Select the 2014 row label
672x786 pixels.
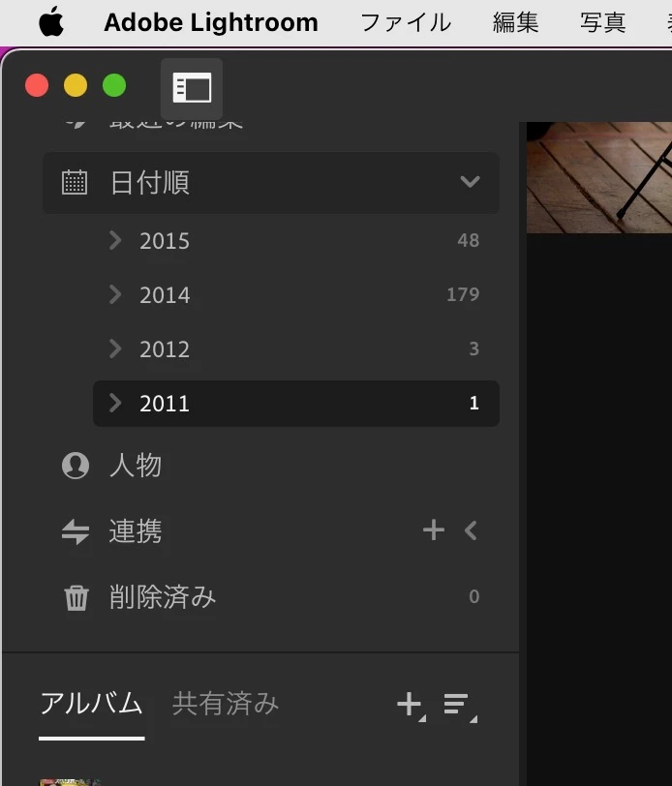pos(165,295)
